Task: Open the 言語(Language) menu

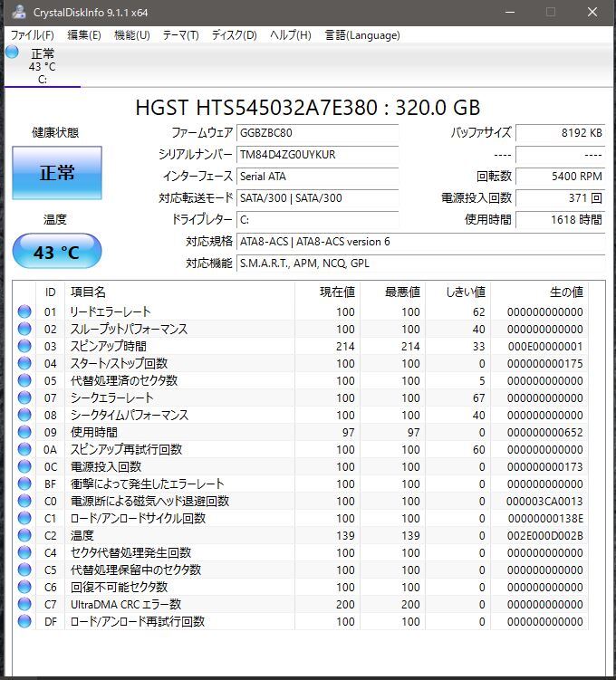Action: (x=362, y=35)
